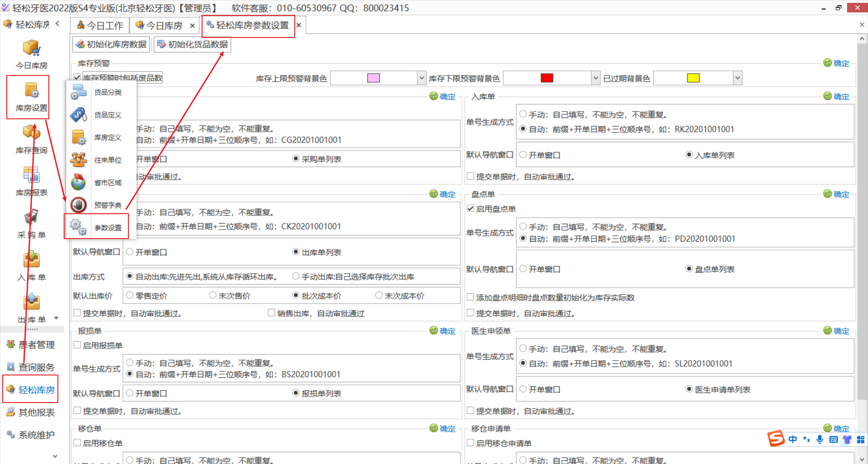The width and height of the screenshot is (868, 464).
Task: Open 库房设置 sidebar icon
Action: tap(32, 97)
